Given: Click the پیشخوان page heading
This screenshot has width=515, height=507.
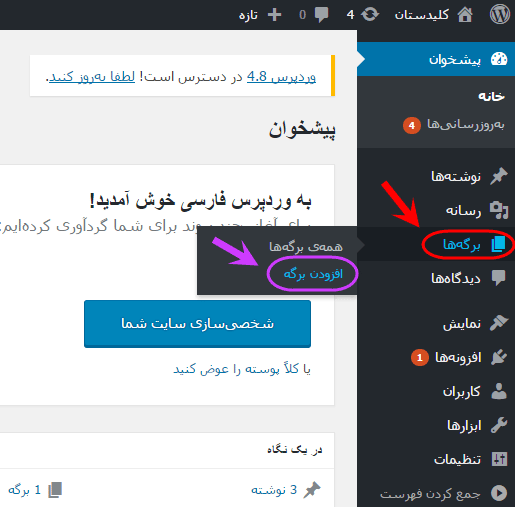Looking at the screenshot, I should 302,130.
